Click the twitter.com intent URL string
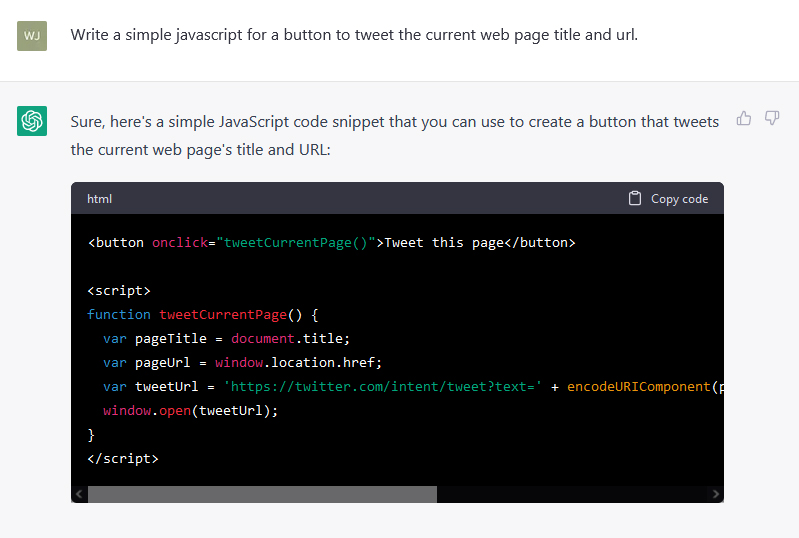799x538 pixels. pos(383,387)
